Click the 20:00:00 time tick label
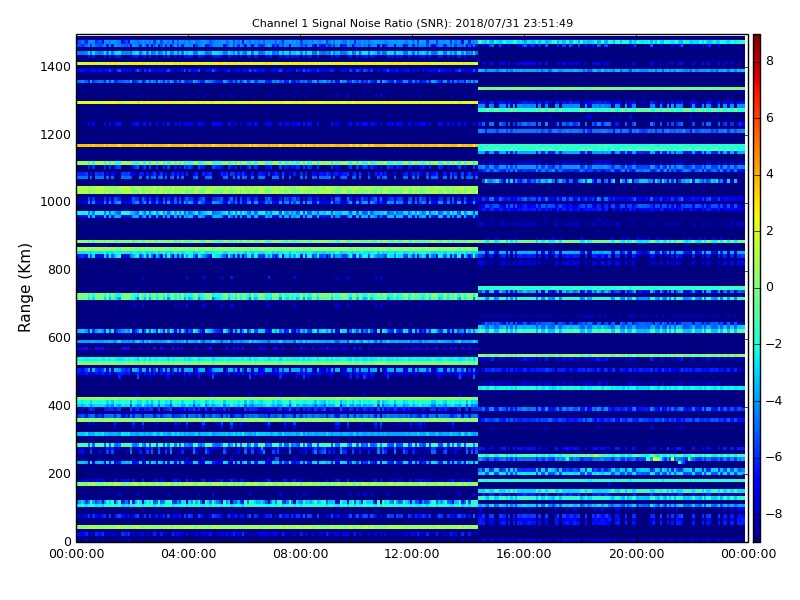The width and height of the screenshot is (800, 600). point(636,554)
